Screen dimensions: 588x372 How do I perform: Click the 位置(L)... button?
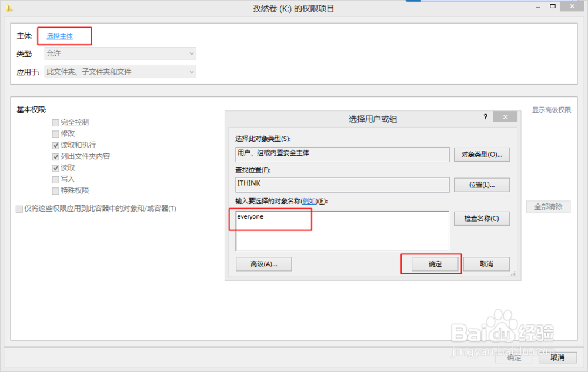pyautogui.click(x=482, y=185)
